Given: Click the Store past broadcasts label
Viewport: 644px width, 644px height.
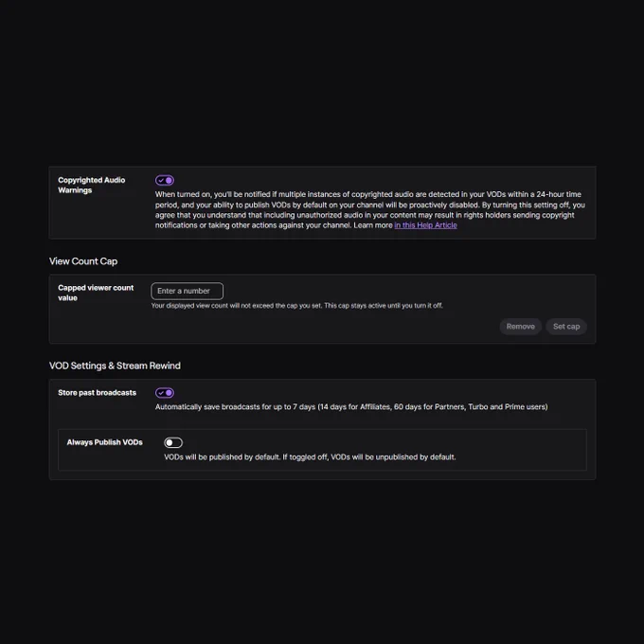Looking at the screenshot, I should pos(97,393).
